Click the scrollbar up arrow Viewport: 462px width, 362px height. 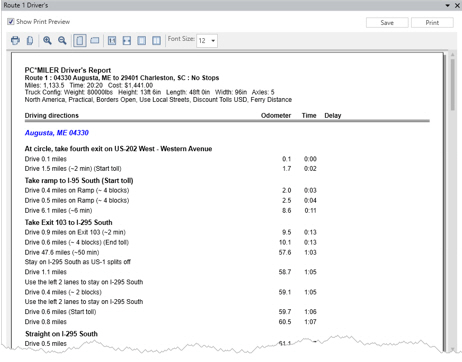tap(452, 55)
